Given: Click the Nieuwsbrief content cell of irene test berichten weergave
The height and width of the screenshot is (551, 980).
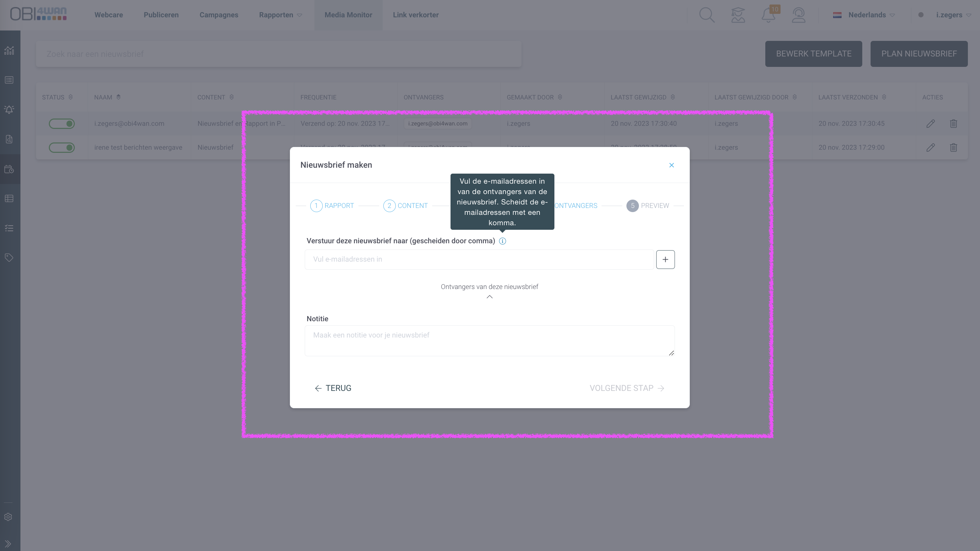Looking at the screenshot, I should (x=215, y=147).
